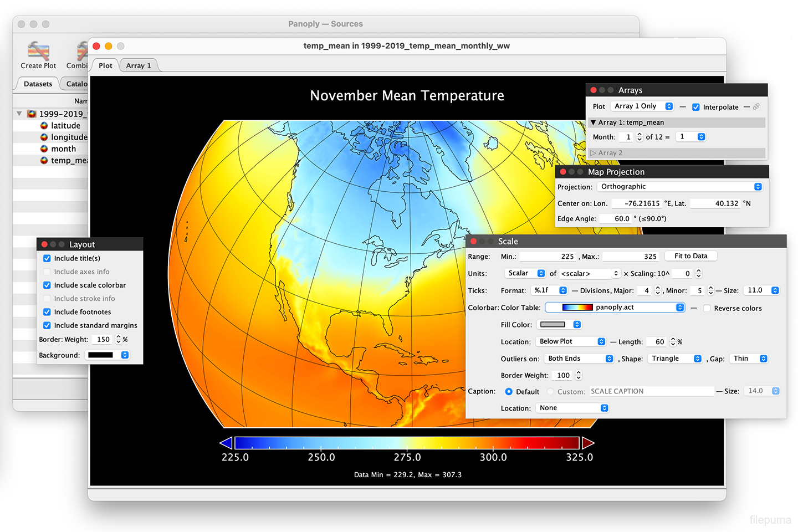Image resolution: width=798 pixels, height=532 pixels.
Task: Open the Projection dropdown showing Orthographic
Action: (681, 187)
